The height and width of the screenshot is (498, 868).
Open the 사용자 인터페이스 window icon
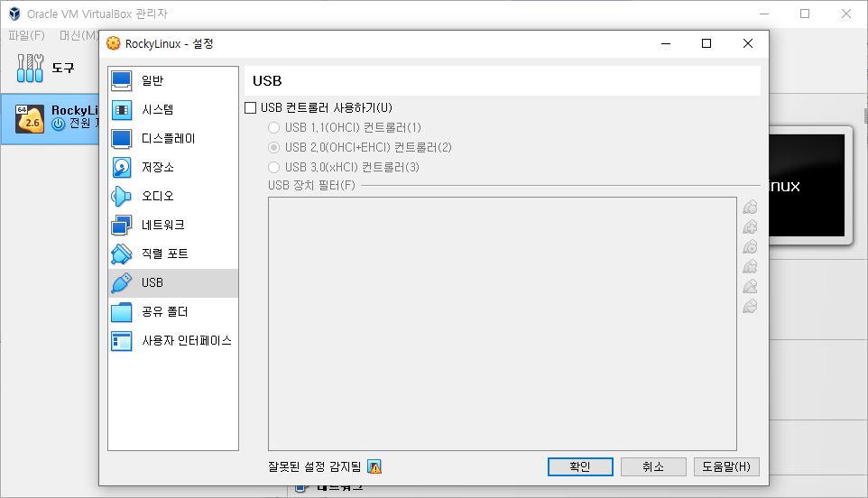pyautogui.click(x=121, y=340)
